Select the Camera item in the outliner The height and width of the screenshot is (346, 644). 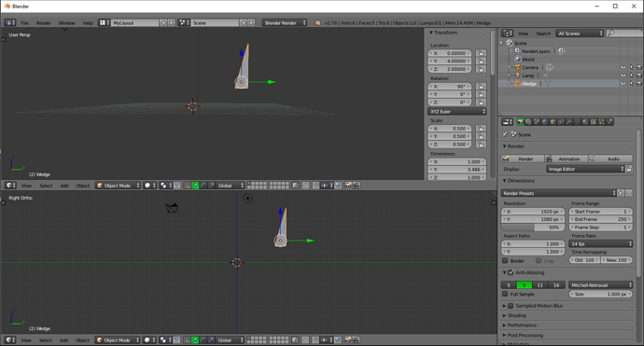[530, 67]
